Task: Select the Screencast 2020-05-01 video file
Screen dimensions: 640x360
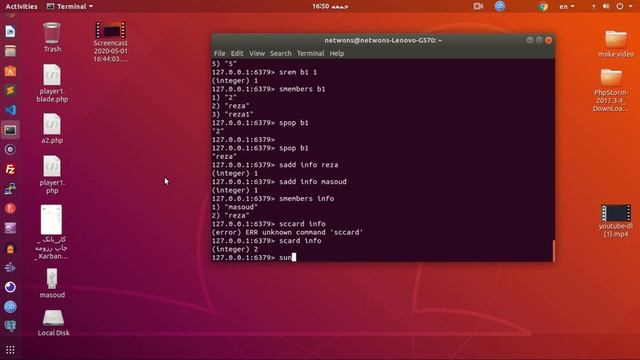Action: pos(110,42)
